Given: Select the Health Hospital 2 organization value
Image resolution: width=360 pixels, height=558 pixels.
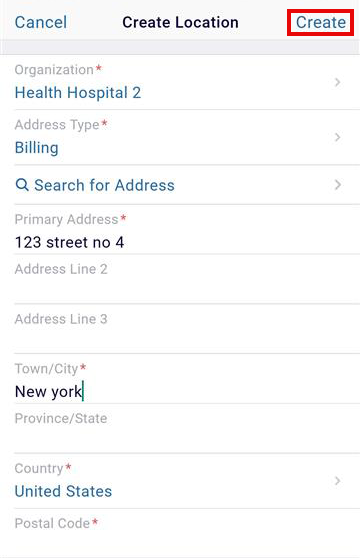Looking at the screenshot, I should tap(78, 93).
